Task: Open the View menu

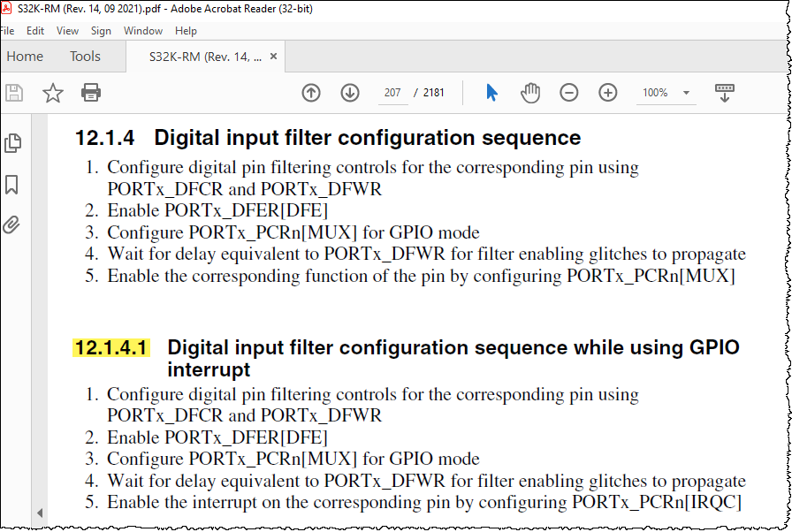Action: coord(67,30)
